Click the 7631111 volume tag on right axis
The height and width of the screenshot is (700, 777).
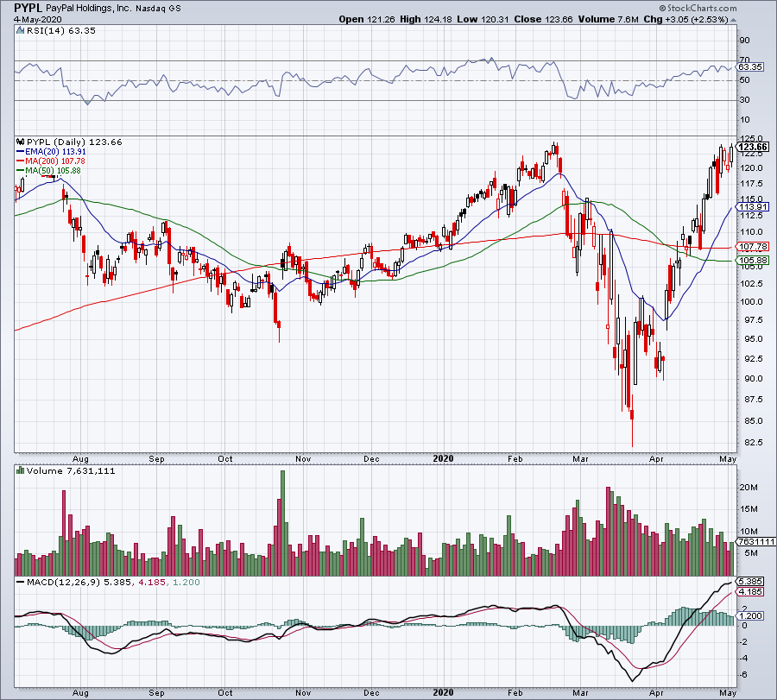click(756, 542)
